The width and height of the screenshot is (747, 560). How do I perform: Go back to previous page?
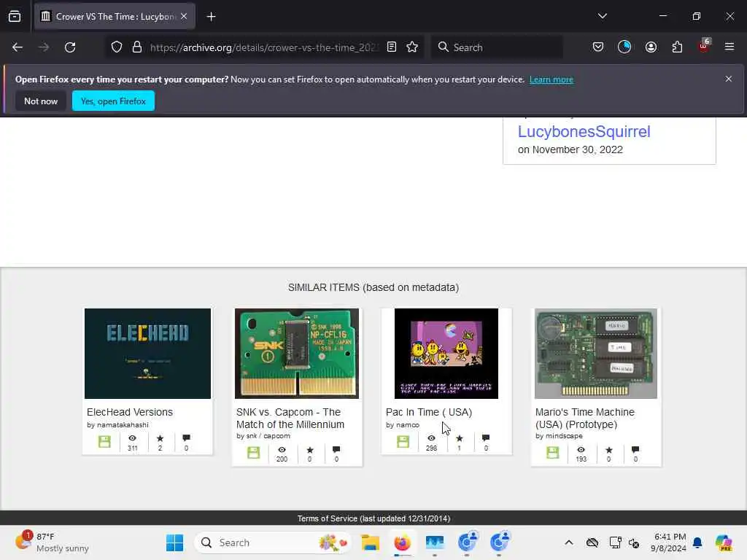[18, 47]
